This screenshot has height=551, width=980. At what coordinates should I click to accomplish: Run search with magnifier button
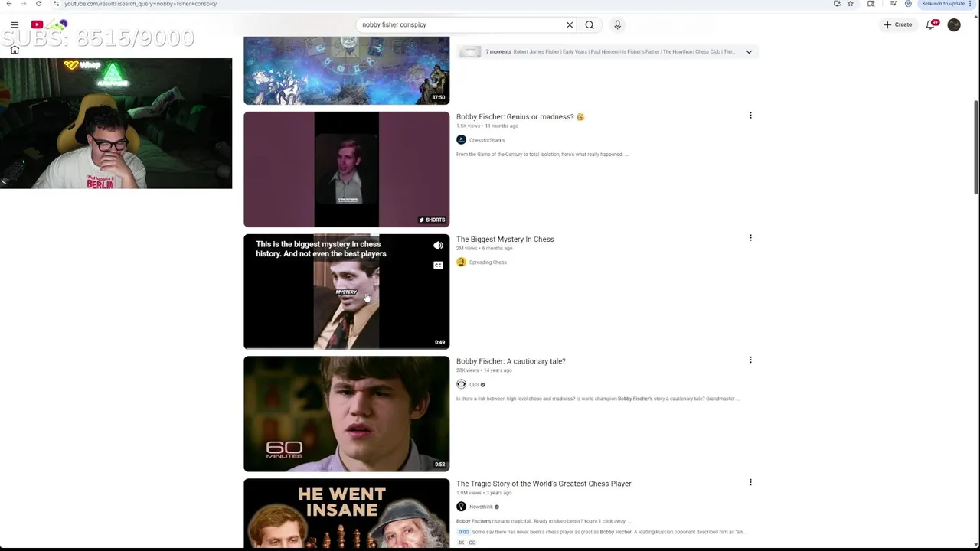[590, 24]
